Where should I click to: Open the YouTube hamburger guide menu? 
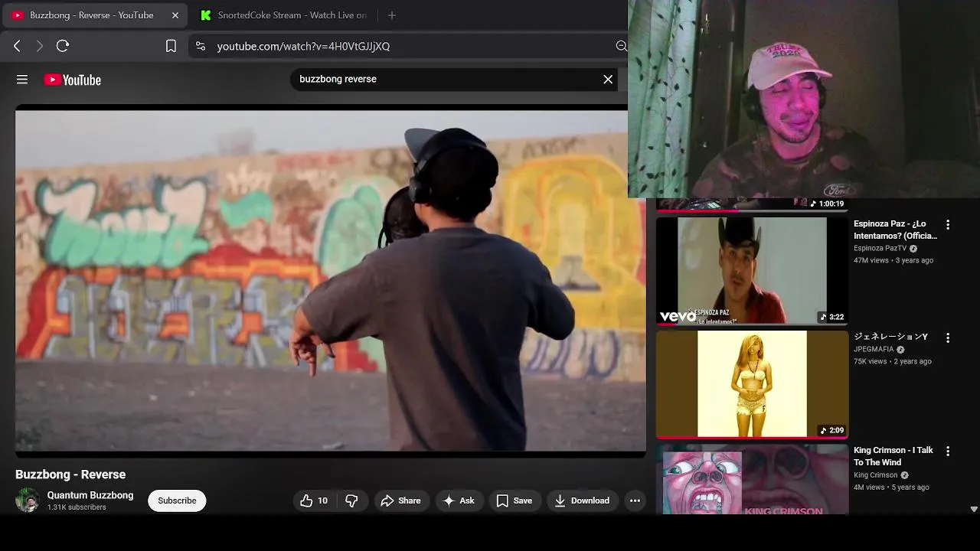22,80
